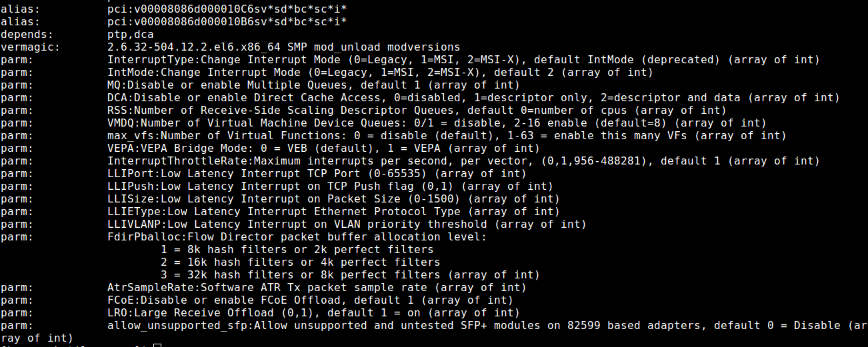The width and height of the screenshot is (868, 347).
Task: Place cursor at the terminal prompt cursor block
Action: tap(157, 345)
